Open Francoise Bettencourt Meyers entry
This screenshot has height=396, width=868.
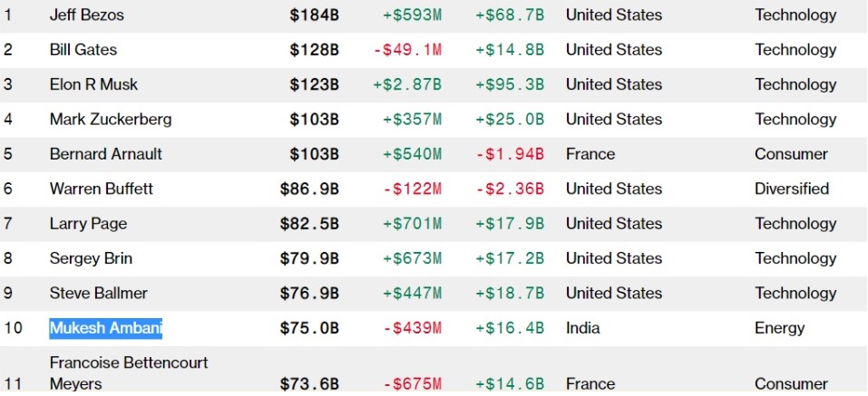tap(129, 373)
